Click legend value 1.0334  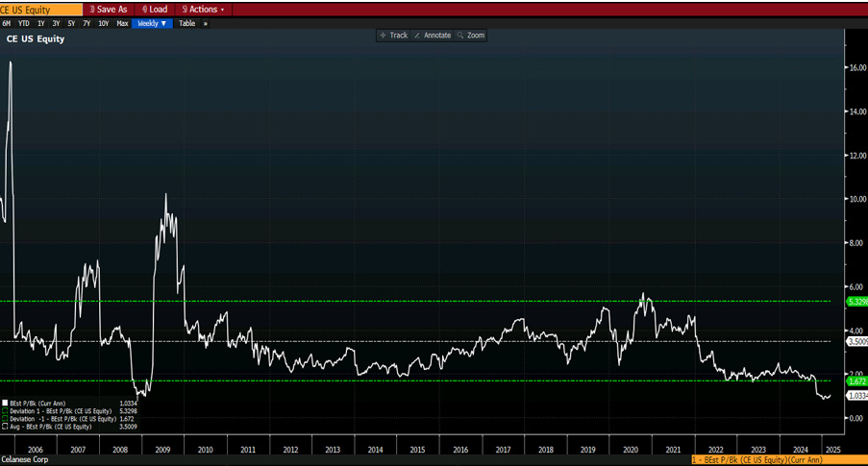(128, 404)
